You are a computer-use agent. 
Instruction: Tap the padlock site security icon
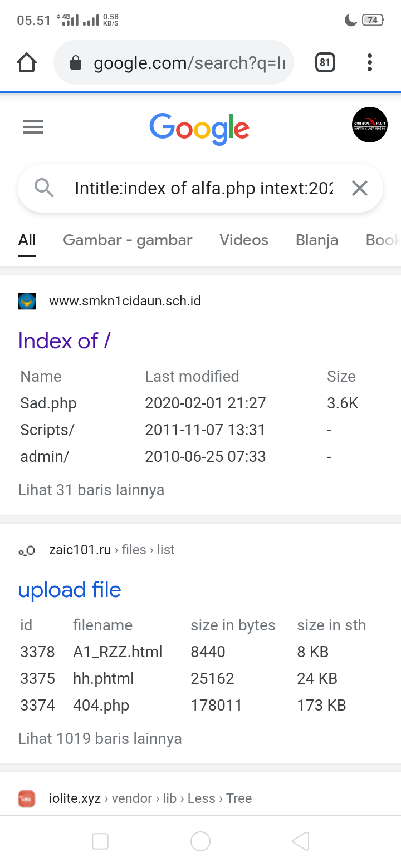[76, 63]
